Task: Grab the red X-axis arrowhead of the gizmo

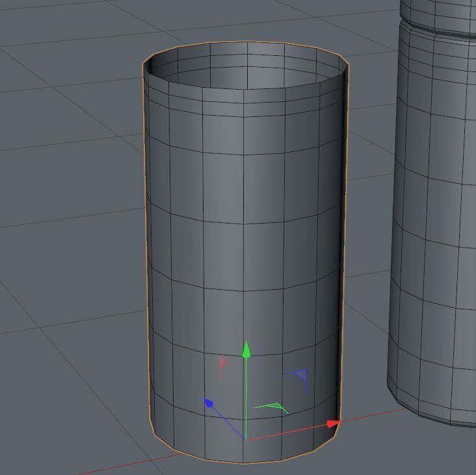Action: 334,424
